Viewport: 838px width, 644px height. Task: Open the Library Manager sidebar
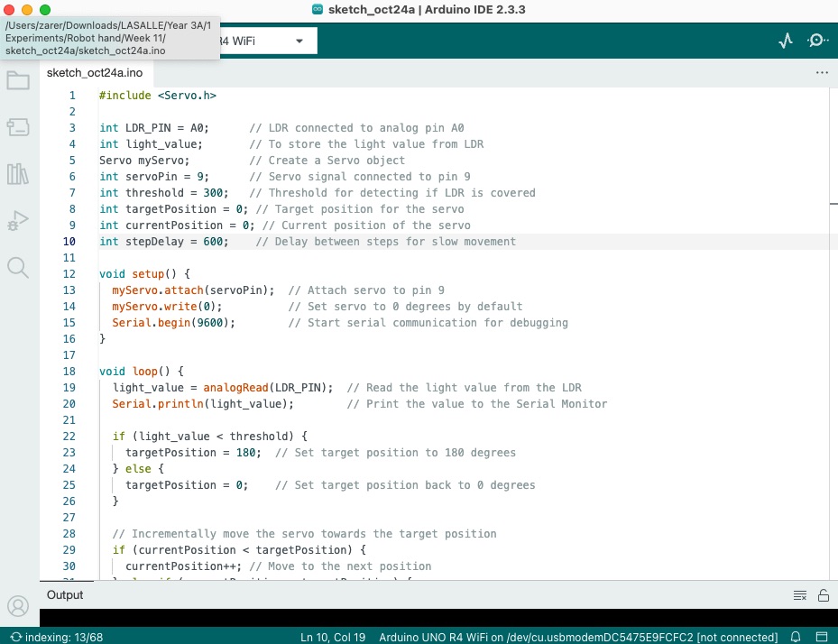click(18, 174)
